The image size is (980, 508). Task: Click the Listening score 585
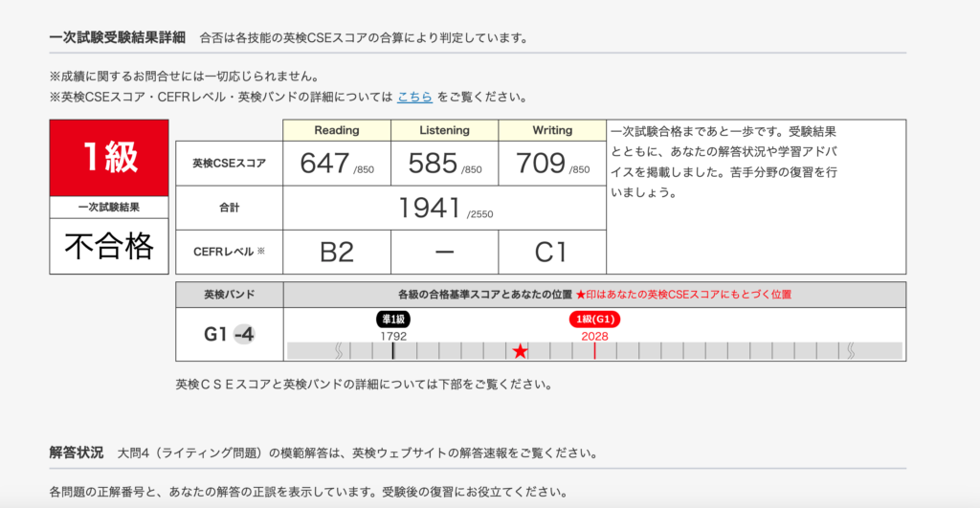pyautogui.click(x=434, y=164)
